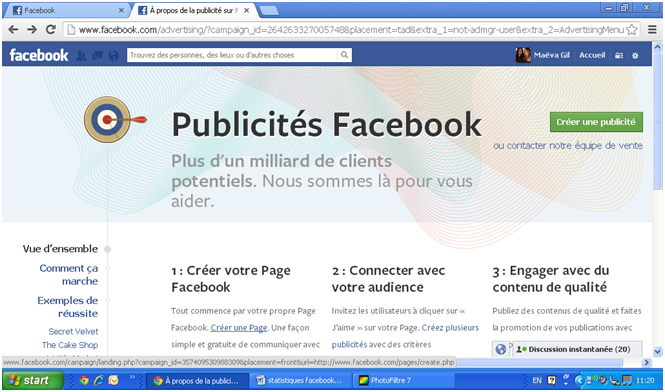Click the Facebook search input box
The height and width of the screenshot is (392, 665).
[232, 55]
